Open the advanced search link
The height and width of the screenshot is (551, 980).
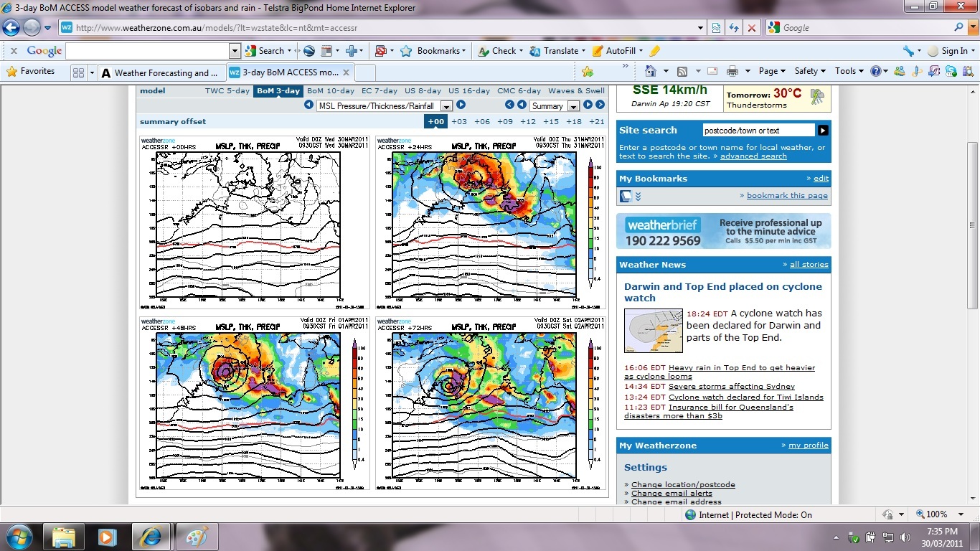753,156
